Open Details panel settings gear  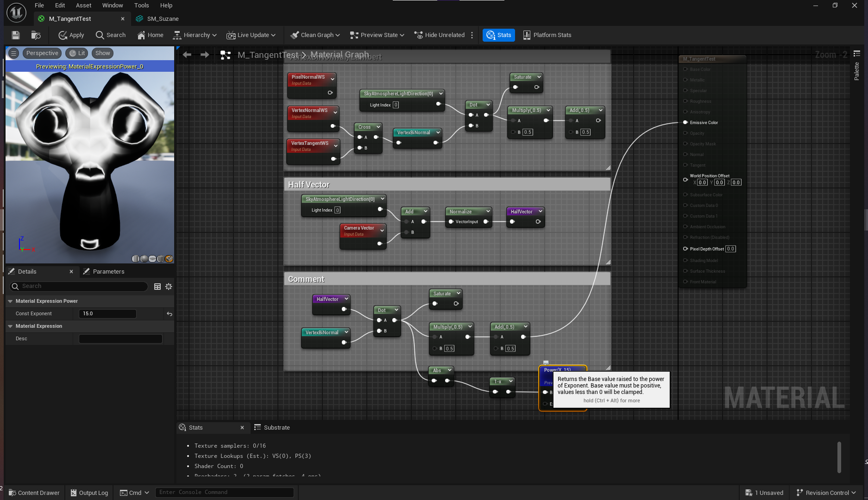169,287
